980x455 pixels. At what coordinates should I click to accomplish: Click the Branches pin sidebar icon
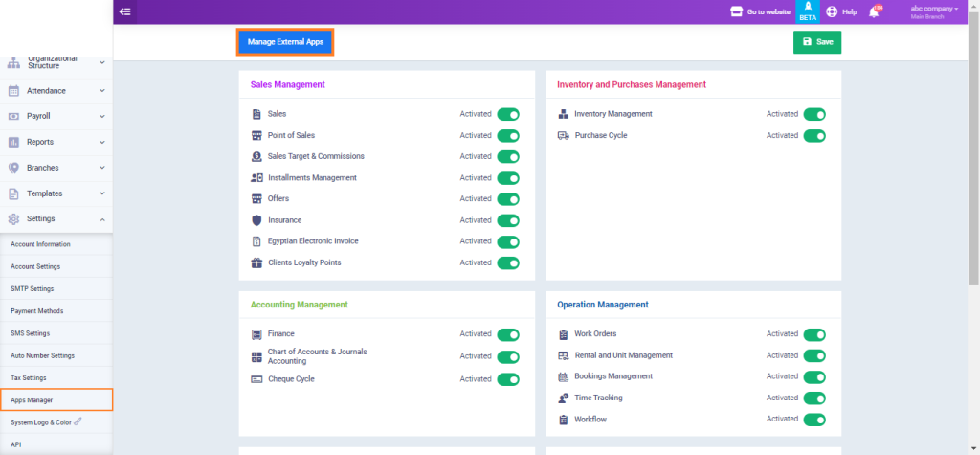pos(13,168)
